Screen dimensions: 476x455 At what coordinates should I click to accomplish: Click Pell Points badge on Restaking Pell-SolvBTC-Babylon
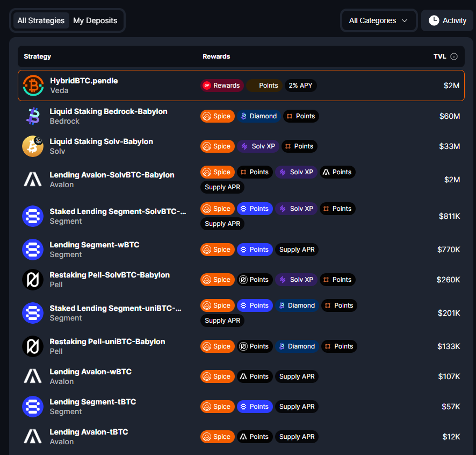[x=255, y=280]
